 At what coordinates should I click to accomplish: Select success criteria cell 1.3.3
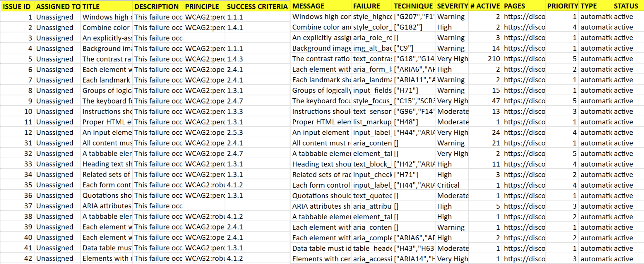[258, 112]
